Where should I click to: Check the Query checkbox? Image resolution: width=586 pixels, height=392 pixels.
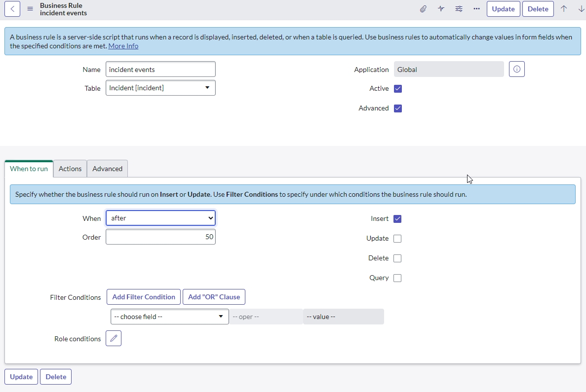(x=397, y=278)
